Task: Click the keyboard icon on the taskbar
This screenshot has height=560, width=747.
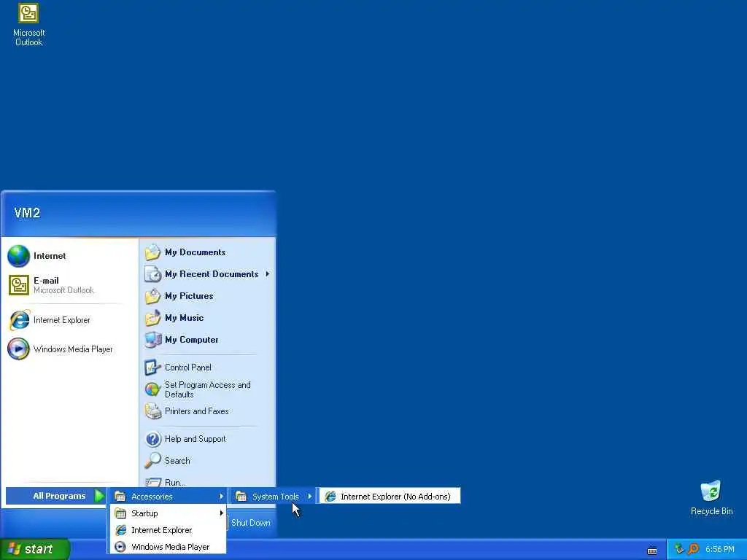Action: click(x=652, y=551)
